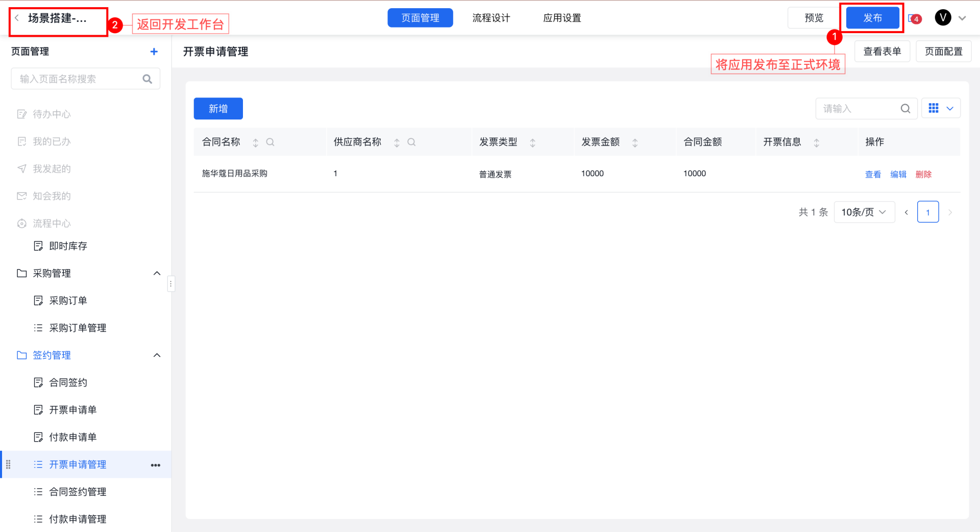Collapse the 采购管理 folder
This screenshot has height=532, width=980.
tap(157, 274)
